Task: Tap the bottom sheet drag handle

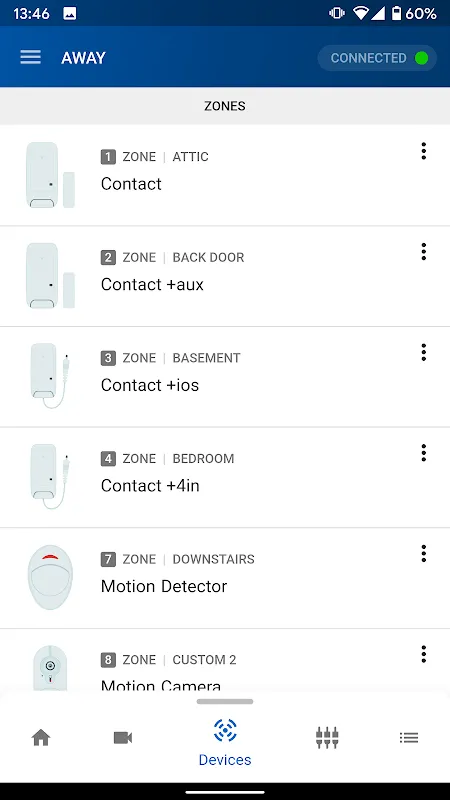Action: pyautogui.click(x=225, y=702)
